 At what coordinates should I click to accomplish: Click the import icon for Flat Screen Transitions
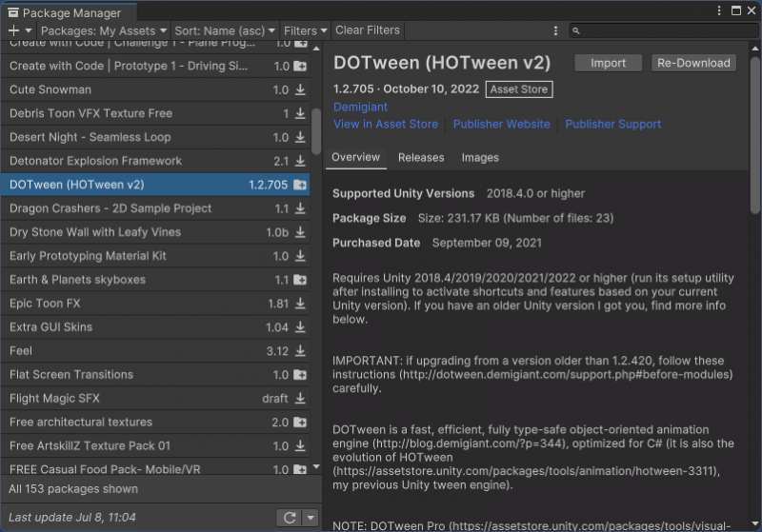(x=300, y=375)
